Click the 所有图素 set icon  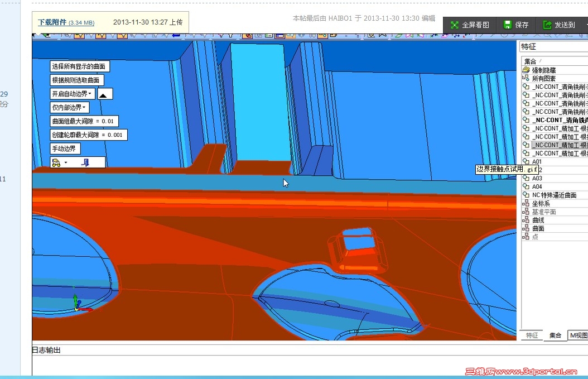[x=526, y=79]
